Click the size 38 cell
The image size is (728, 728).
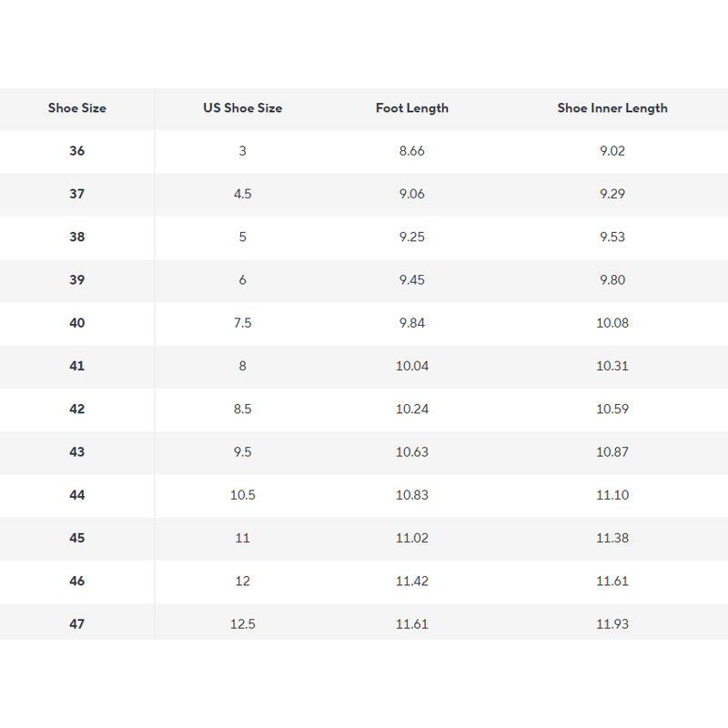tap(77, 237)
